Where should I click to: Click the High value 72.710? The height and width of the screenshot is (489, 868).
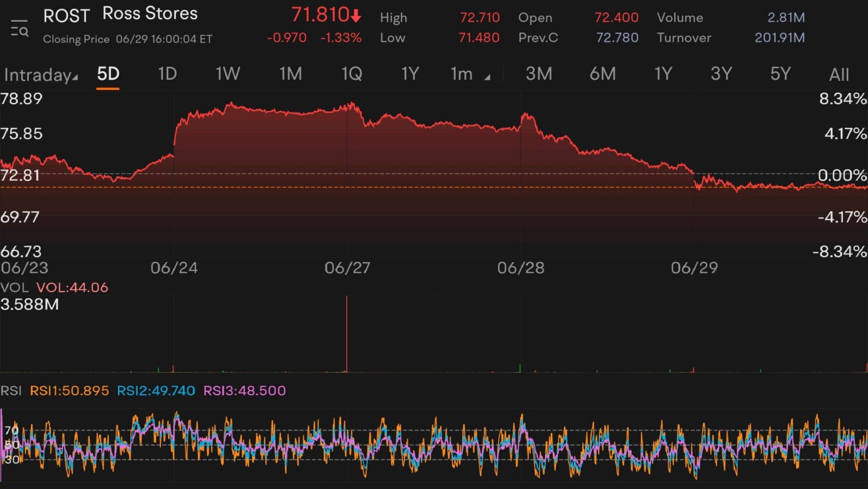click(480, 17)
